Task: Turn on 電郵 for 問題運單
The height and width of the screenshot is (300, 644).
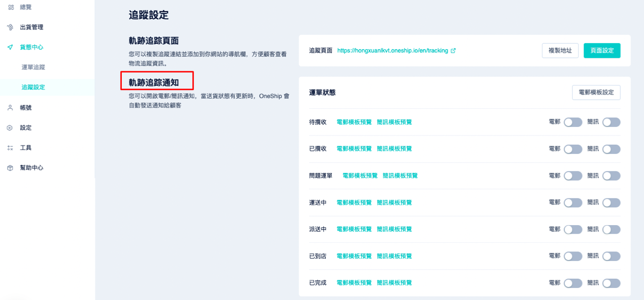Action: (x=573, y=176)
